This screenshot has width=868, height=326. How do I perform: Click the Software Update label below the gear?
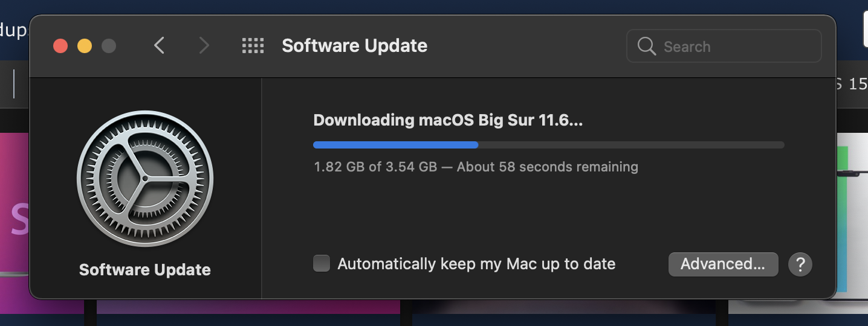145,270
